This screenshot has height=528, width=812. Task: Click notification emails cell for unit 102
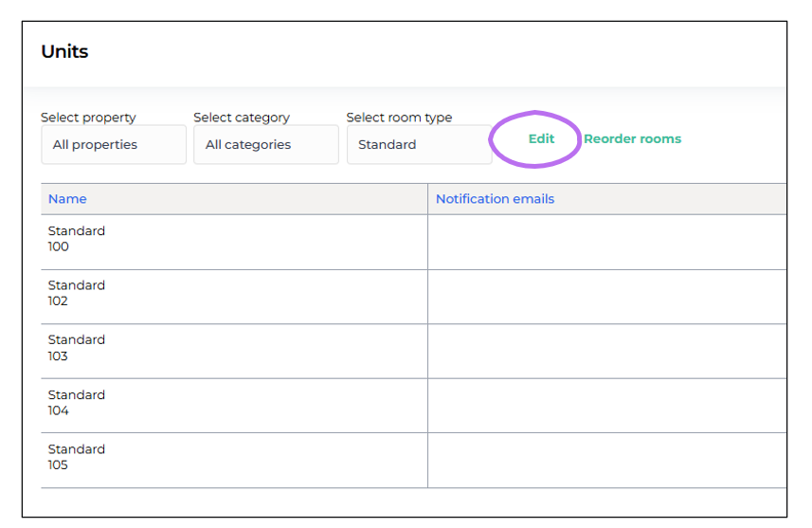pyautogui.click(x=606, y=297)
